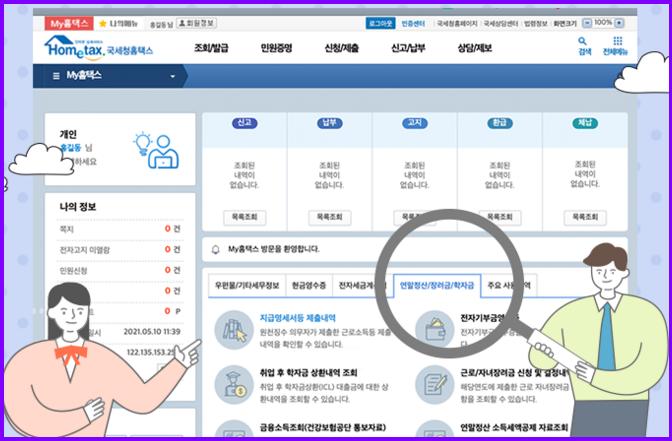Open the 법령정보 link
The width and height of the screenshot is (672, 441).
tap(536, 24)
